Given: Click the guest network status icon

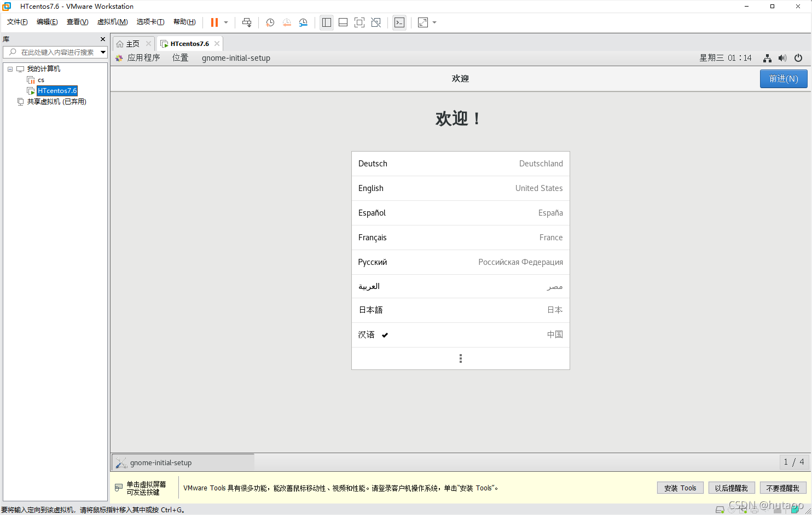Looking at the screenshot, I should (768, 58).
